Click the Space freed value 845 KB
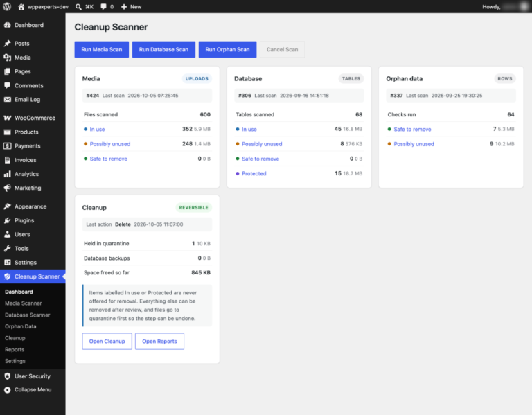Viewport: 532px width, 415px height. [201, 272]
